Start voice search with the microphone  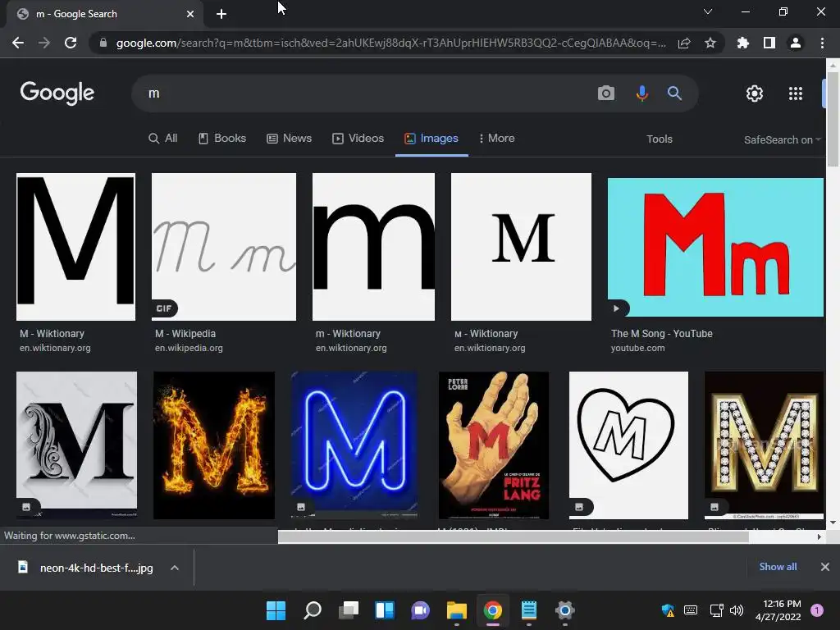tap(641, 94)
